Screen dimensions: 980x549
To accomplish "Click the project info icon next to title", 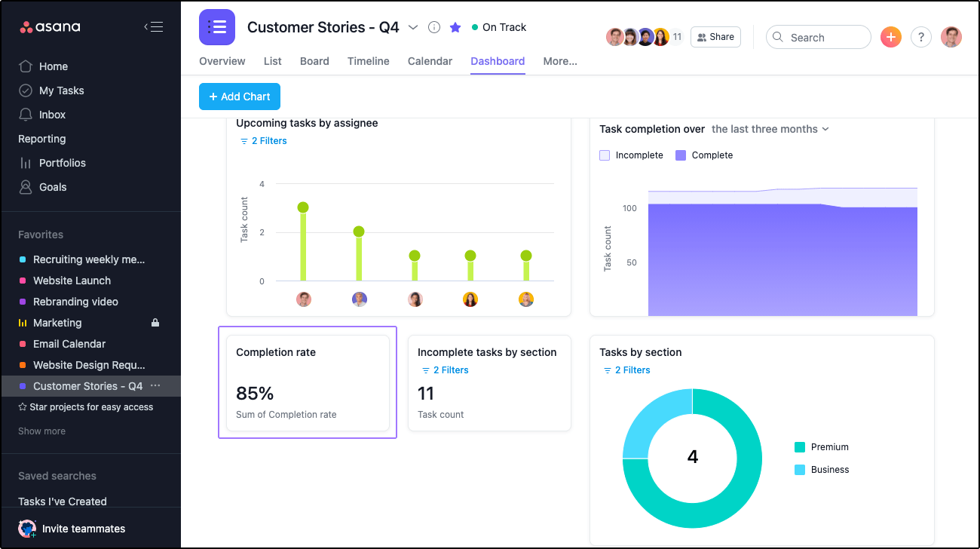I will [x=433, y=26].
